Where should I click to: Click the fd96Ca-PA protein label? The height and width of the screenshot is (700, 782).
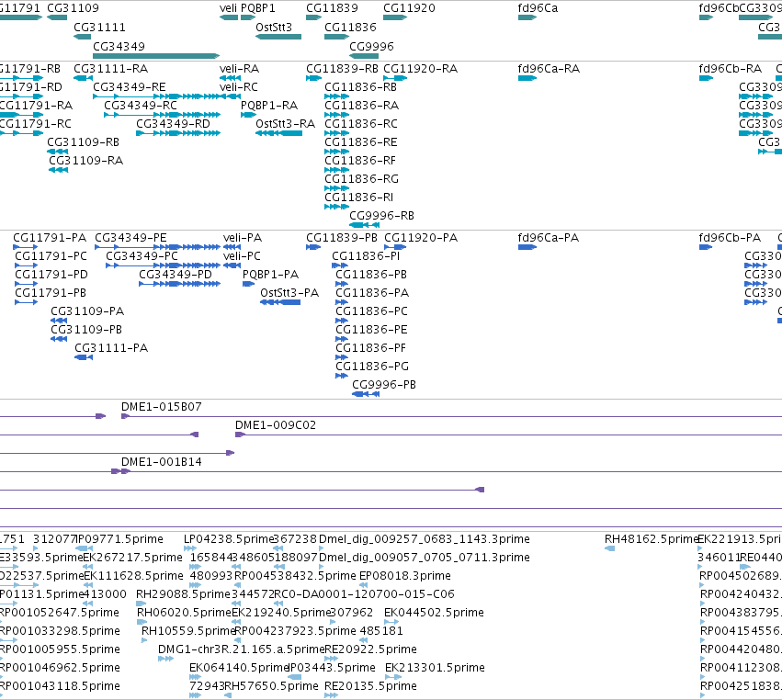tap(549, 237)
